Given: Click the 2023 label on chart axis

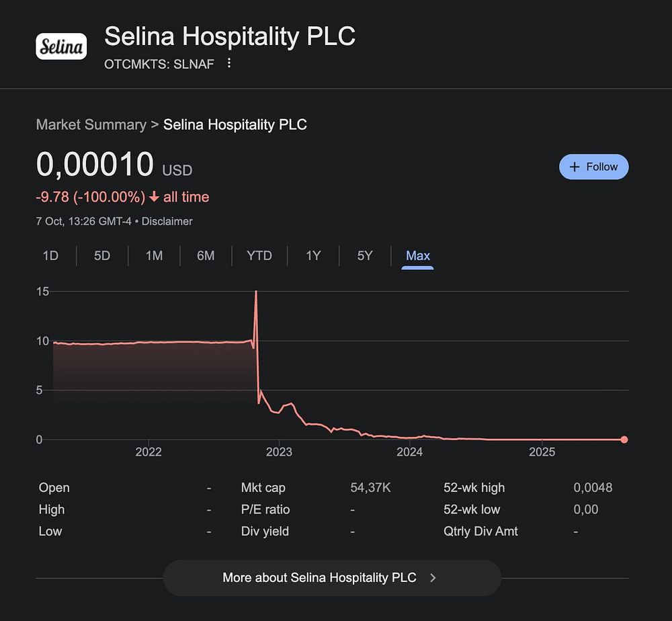Looking at the screenshot, I should tap(279, 452).
